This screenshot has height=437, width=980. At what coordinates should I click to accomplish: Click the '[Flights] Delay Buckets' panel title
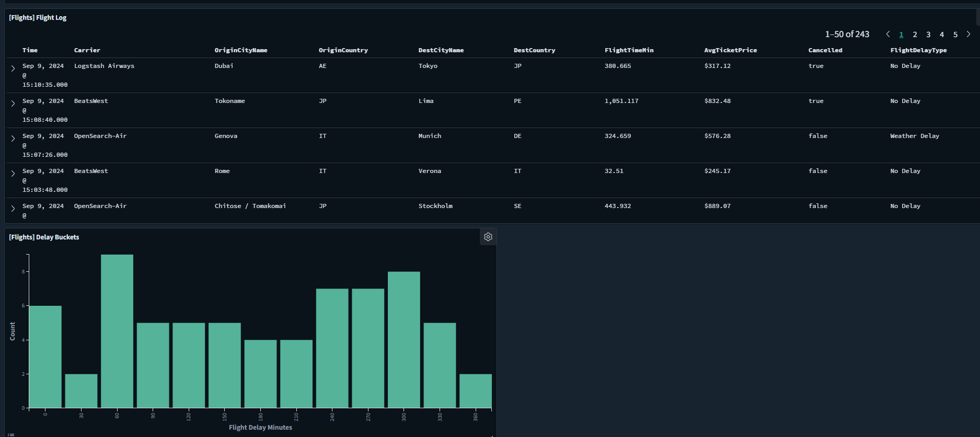[x=44, y=237]
